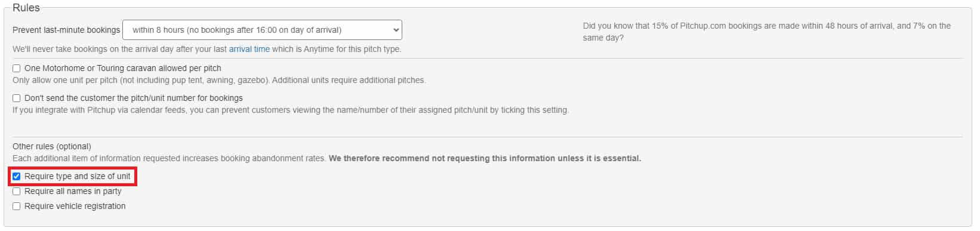Enable the Require vehicle registration checkbox
This screenshot has width=980, height=231.
pos(17,207)
